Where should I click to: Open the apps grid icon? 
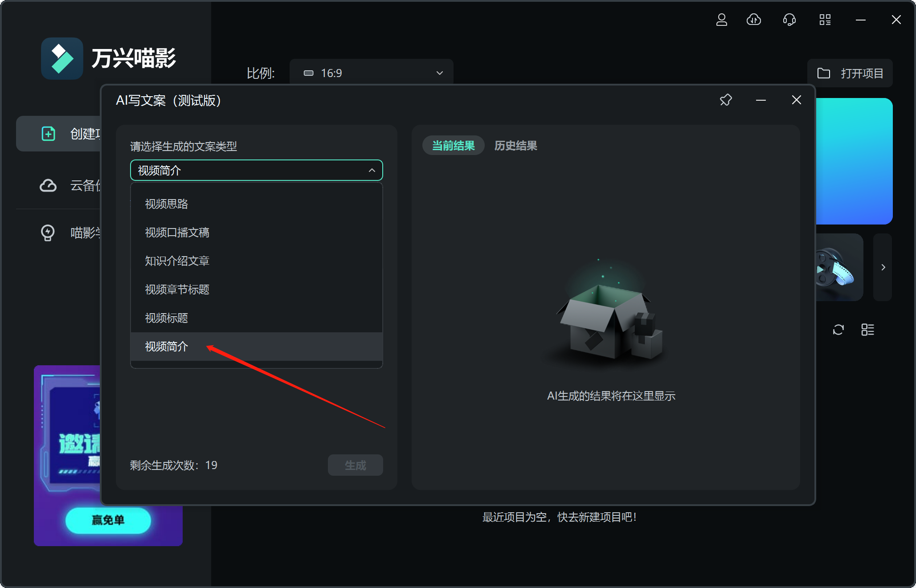(825, 20)
